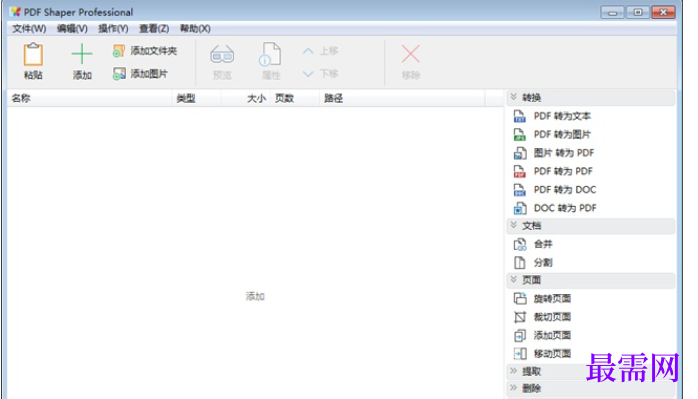
Task: Open the 操作(Y) menu
Action: point(113,28)
